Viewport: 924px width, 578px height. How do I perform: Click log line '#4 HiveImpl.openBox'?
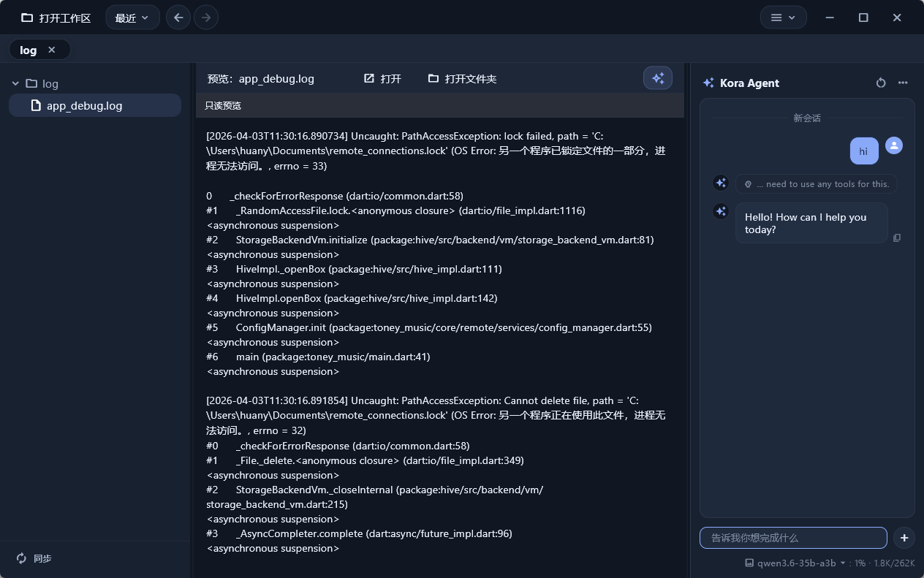tap(352, 298)
